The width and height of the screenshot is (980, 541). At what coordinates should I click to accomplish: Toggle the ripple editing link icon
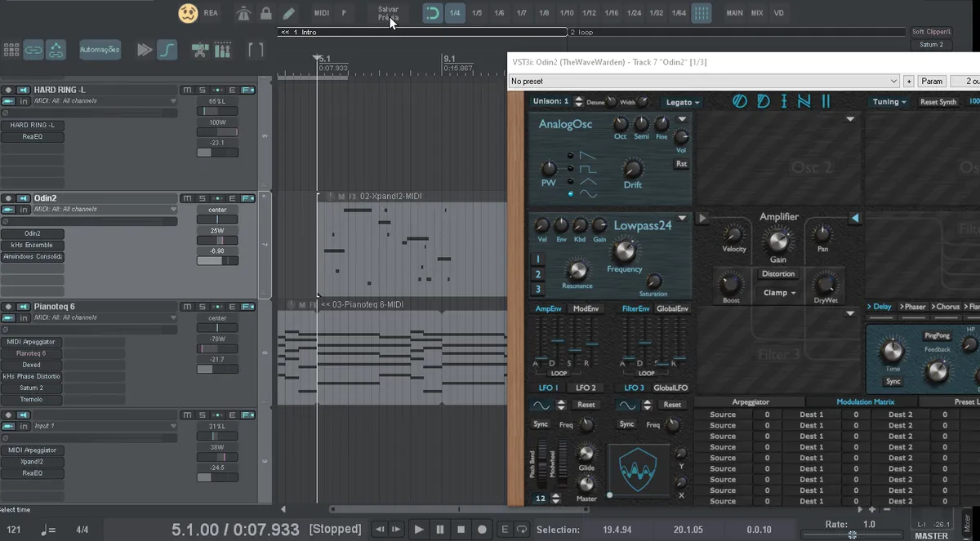pyautogui.click(x=56, y=50)
